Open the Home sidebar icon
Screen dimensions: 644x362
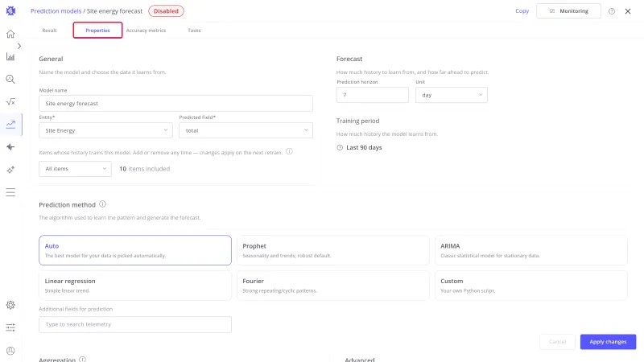[10, 34]
